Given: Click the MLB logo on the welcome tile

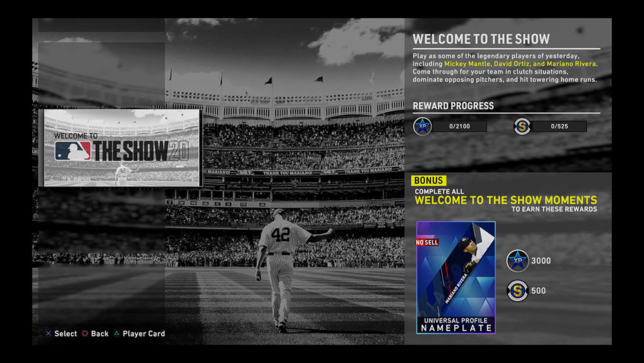Looking at the screenshot, I should point(72,152).
